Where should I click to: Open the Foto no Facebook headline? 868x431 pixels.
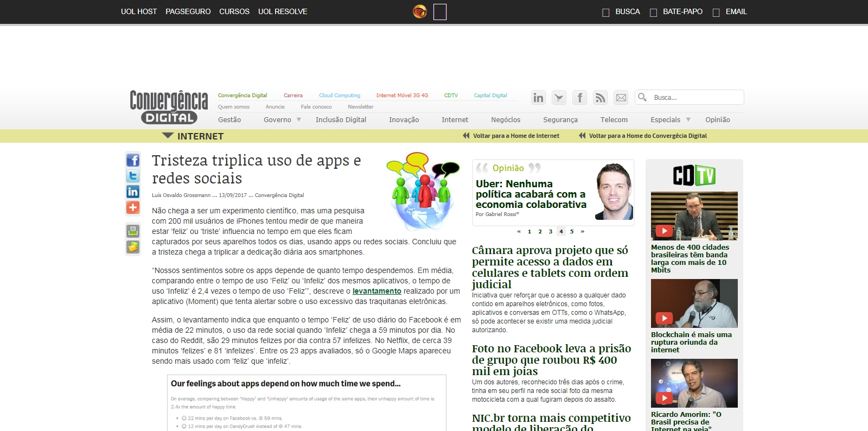point(552,360)
